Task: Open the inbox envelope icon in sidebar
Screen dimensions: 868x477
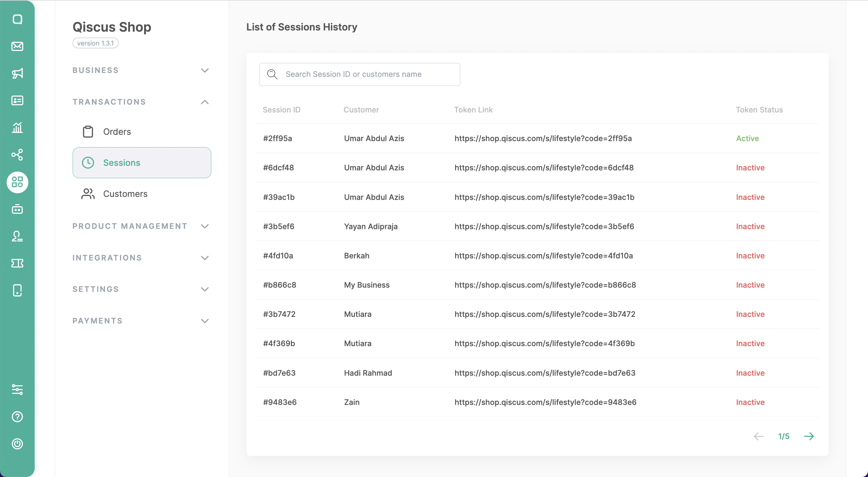Action: click(x=17, y=46)
